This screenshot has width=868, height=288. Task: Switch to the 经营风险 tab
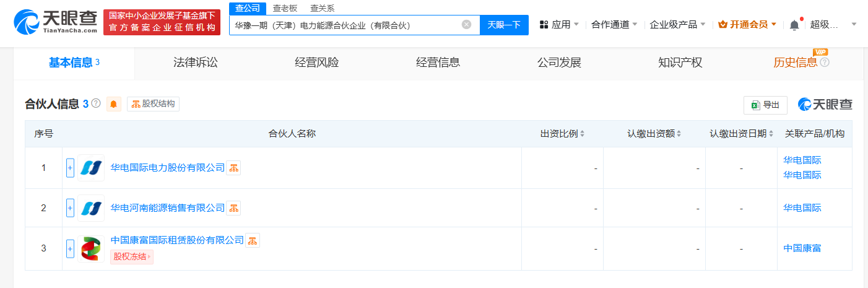tap(317, 63)
